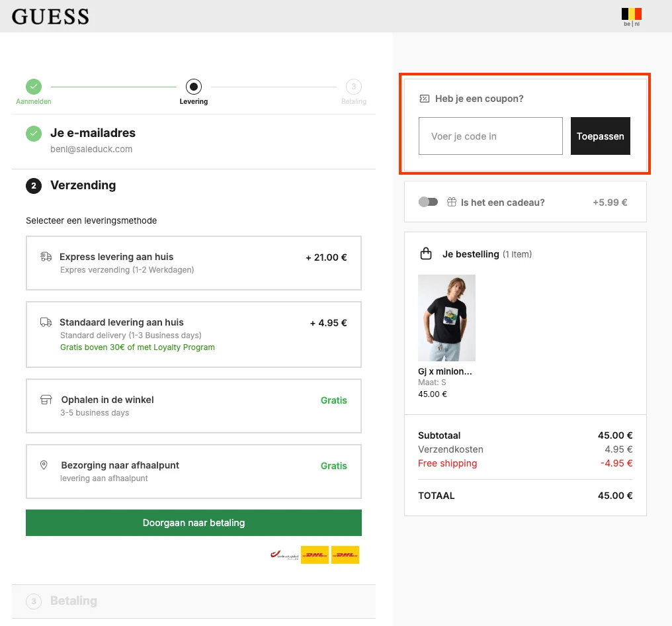Click the store pickup shop icon
Screen dimensions: 672x626
46,400
